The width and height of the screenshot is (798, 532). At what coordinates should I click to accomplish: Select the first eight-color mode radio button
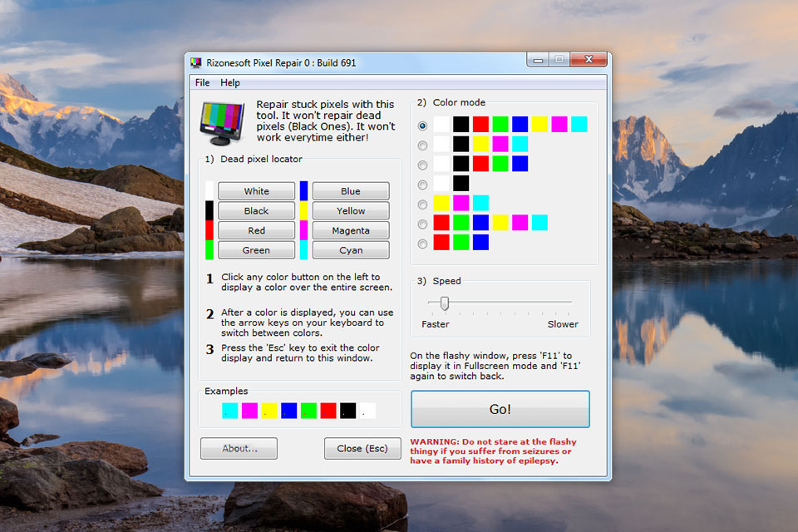coord(422,126)
